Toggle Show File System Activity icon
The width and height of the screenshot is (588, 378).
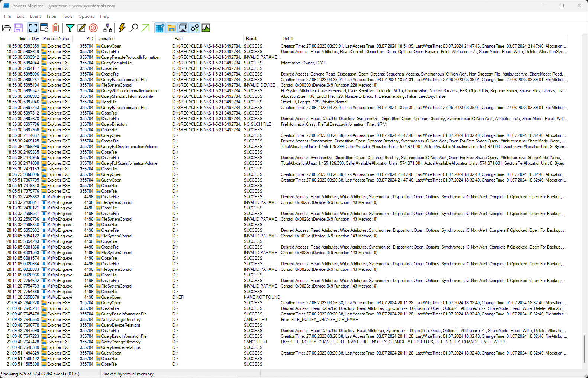pyautogui.click(x=171, y=28)
